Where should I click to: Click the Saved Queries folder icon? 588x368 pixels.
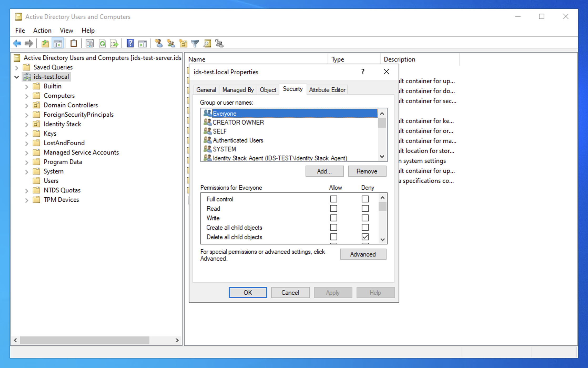(27, 67)
